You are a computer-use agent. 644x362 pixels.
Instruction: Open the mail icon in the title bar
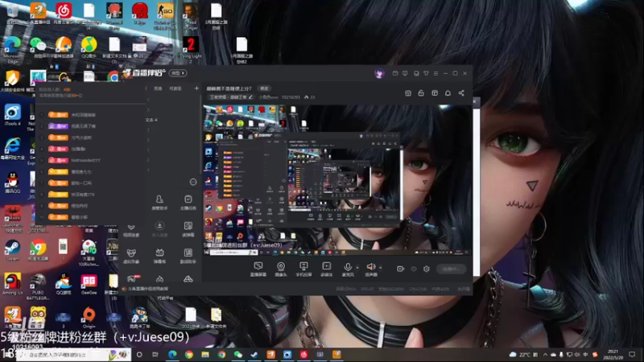pos(395,73)
